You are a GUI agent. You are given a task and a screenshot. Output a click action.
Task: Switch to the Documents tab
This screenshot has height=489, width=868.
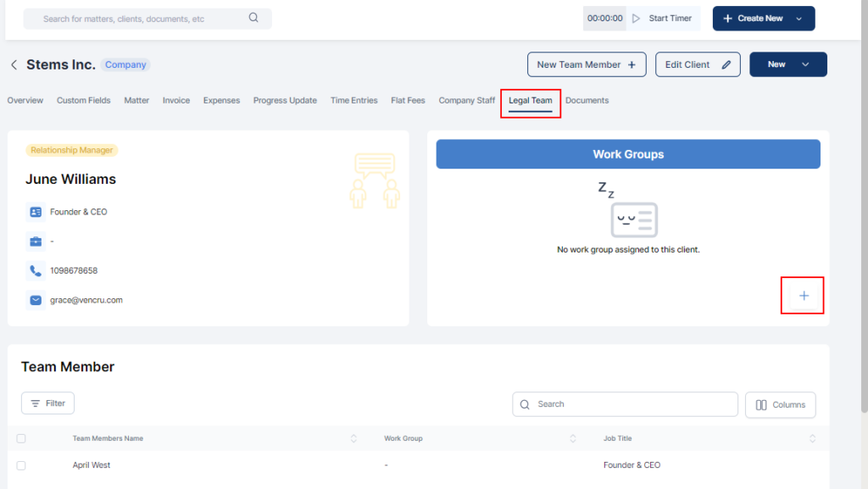pyautogui.click(x=587, y=101)
